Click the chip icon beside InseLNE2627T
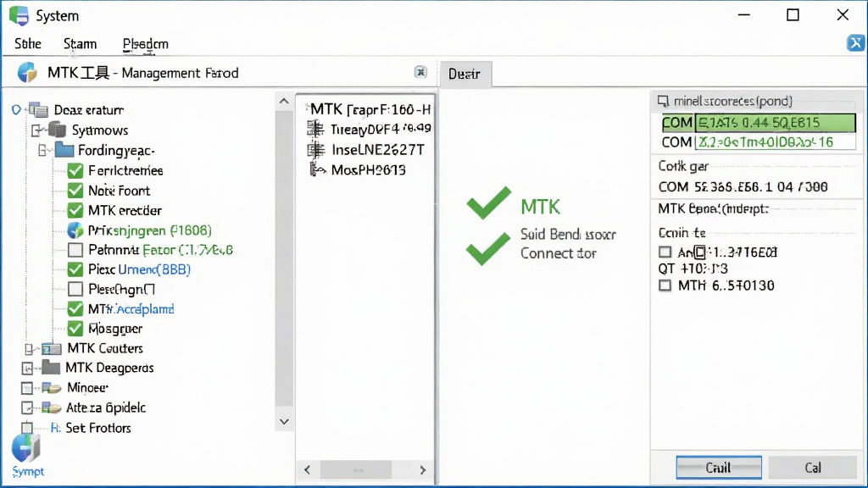The image size is (868, 488). tap(315, 149)
